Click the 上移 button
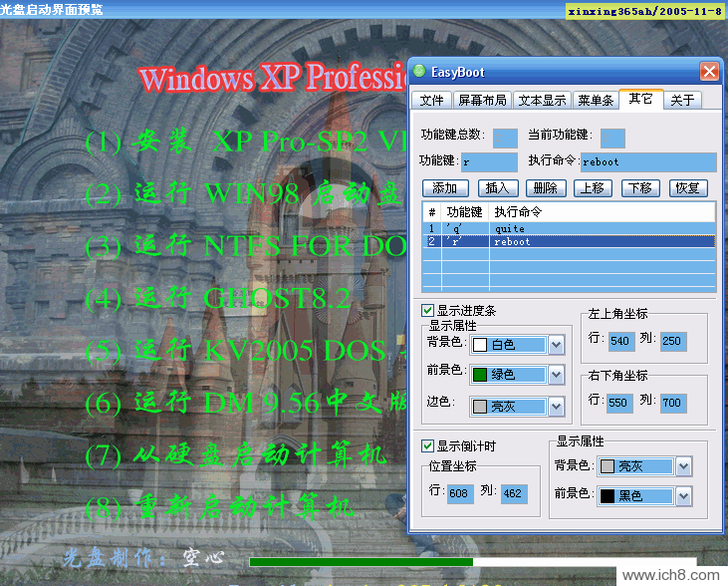Viewport: 728px width, 586px height. tap(593, 188)
